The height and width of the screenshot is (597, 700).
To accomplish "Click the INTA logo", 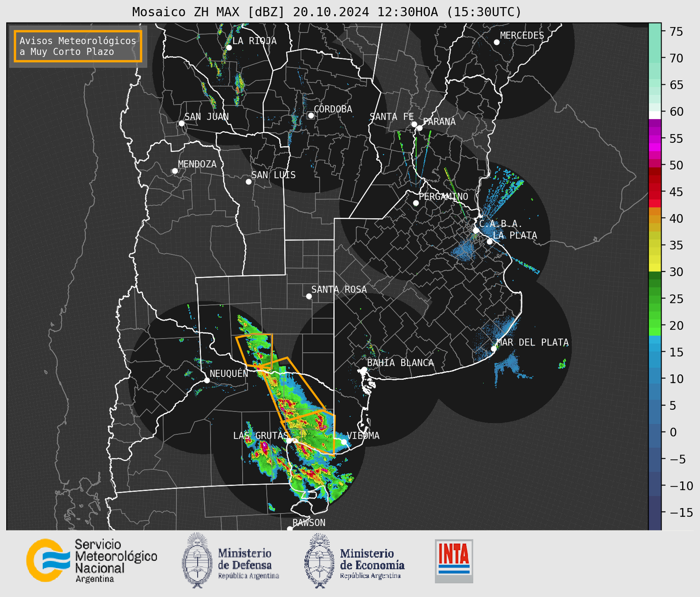I will click(x=454, y=561).
